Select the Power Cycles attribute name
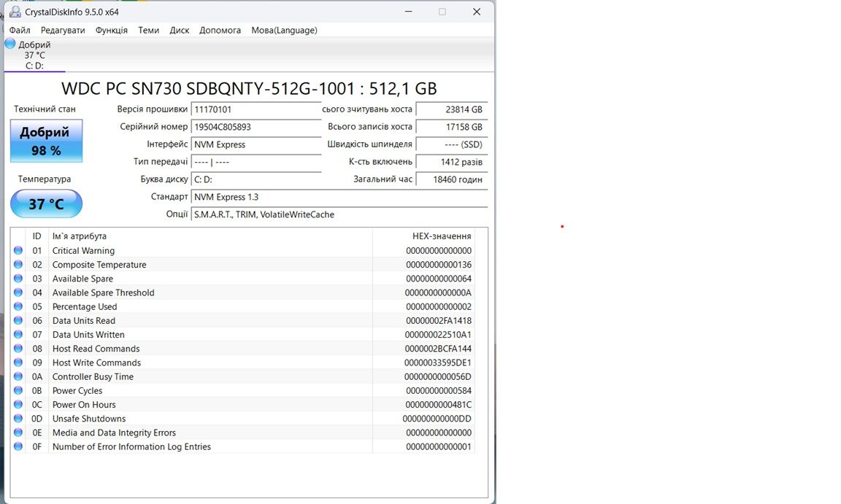The image size is (841, 504). [77, 390]
